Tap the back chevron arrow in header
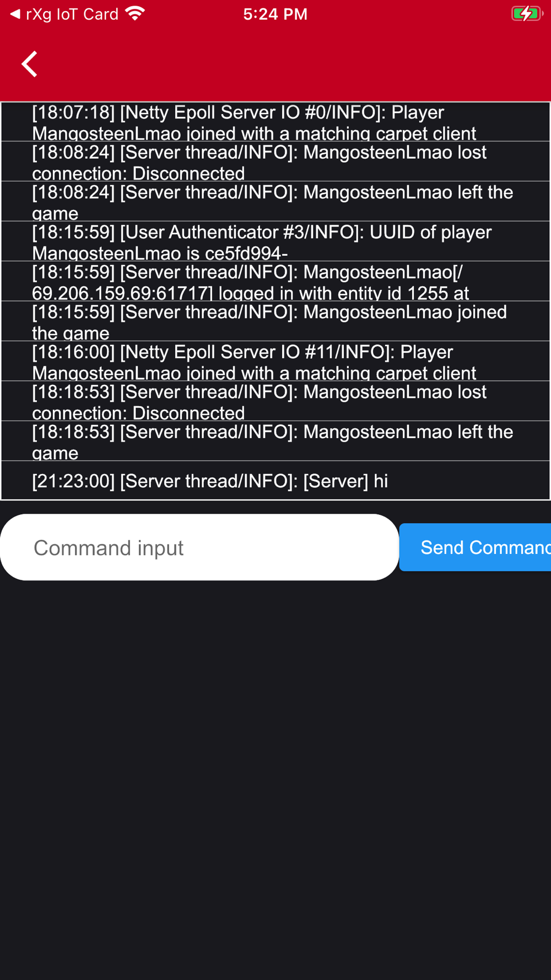The image size is (551, 980). (x=30, y=64)
